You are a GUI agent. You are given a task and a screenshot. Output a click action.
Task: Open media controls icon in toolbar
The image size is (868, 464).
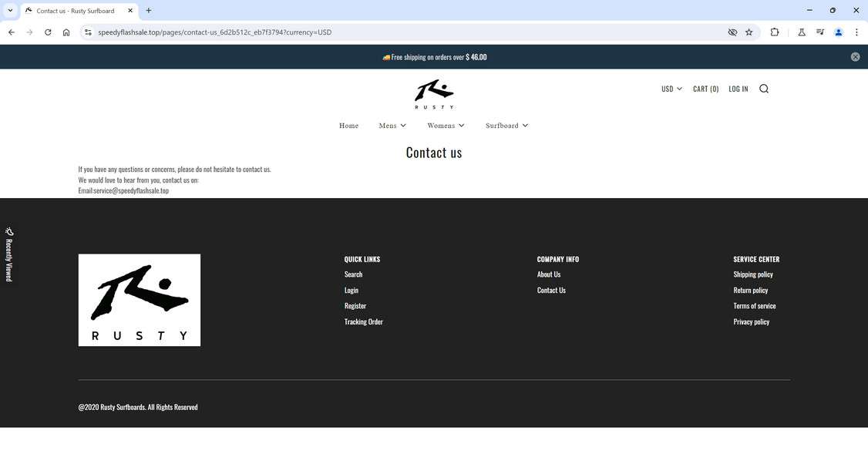point(820,32)
